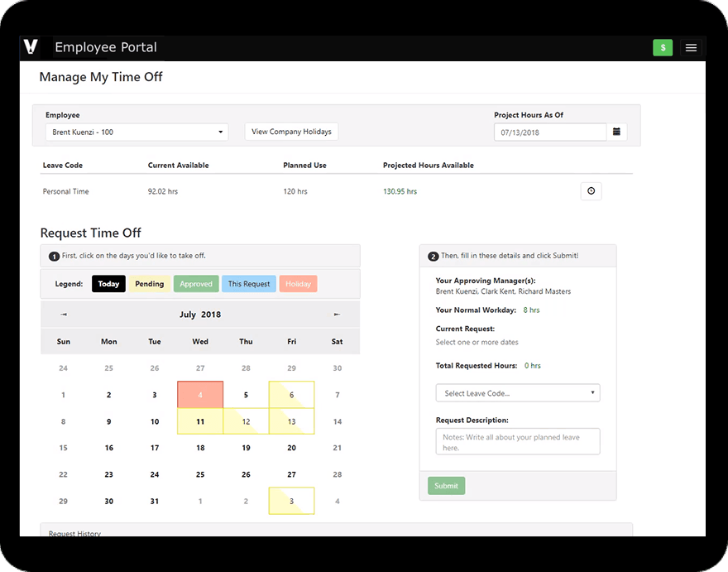The height and width of the screenshot is (572, 728).
Task: Click Employee Portal in the top bar
Action: click(106, 47)
